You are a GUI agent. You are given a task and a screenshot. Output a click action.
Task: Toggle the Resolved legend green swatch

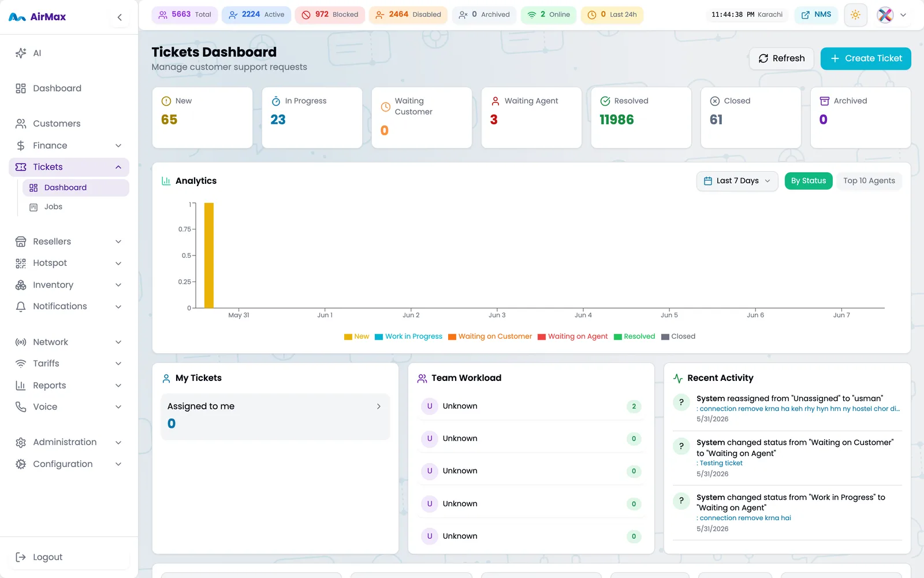point(617,337)
